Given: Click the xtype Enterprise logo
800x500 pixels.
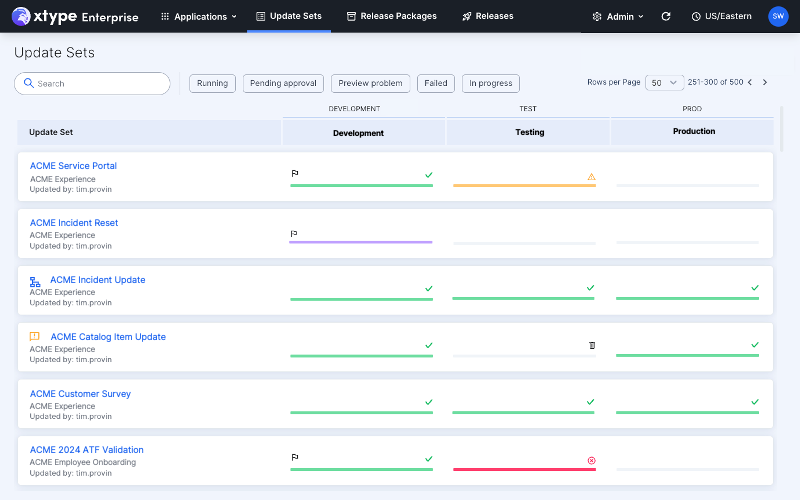Looking at the screenshot, I should click(x=75, y=16).
